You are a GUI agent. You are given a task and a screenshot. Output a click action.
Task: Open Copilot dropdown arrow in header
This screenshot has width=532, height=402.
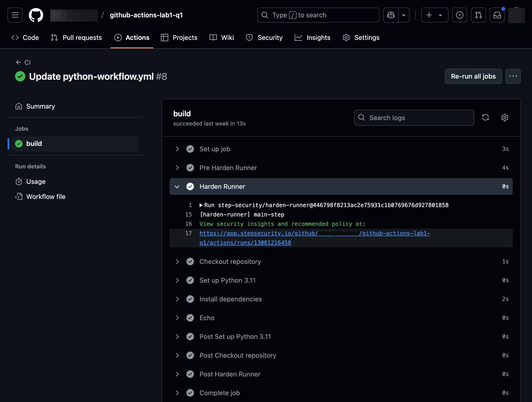point(404,15)
